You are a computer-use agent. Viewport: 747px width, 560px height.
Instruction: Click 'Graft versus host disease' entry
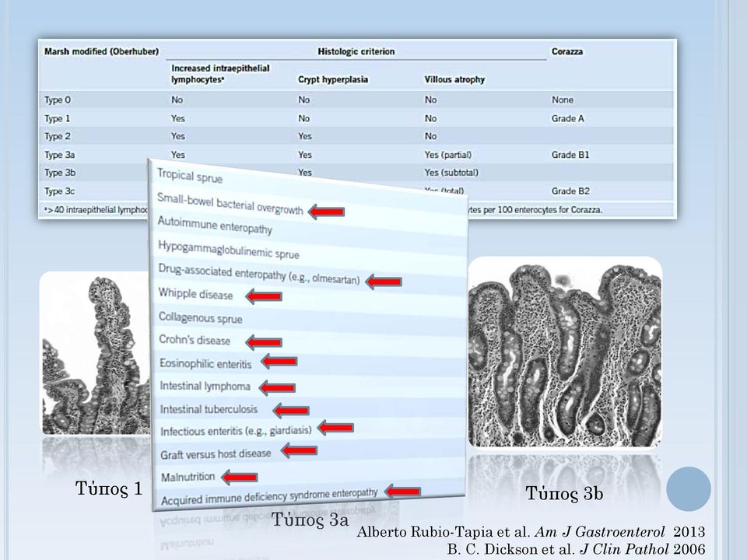click(x=216, y=453)
